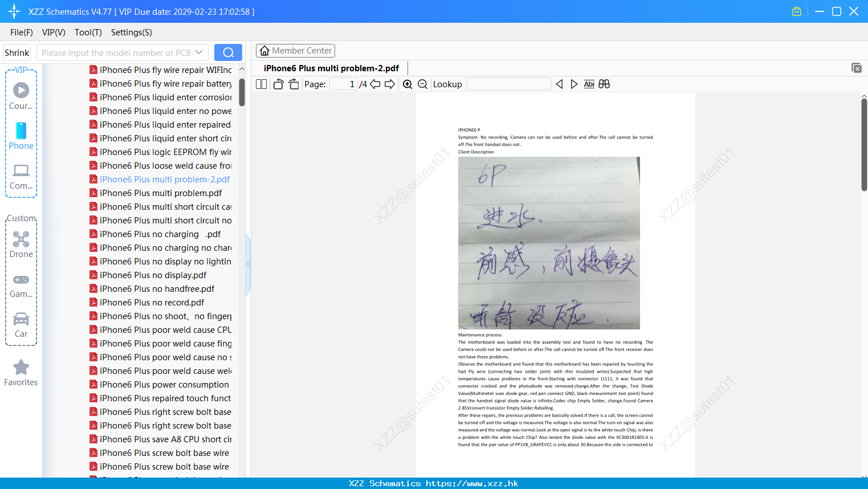
Task: Open the Settings(S) menu
Action: click(x=132, y=32)
